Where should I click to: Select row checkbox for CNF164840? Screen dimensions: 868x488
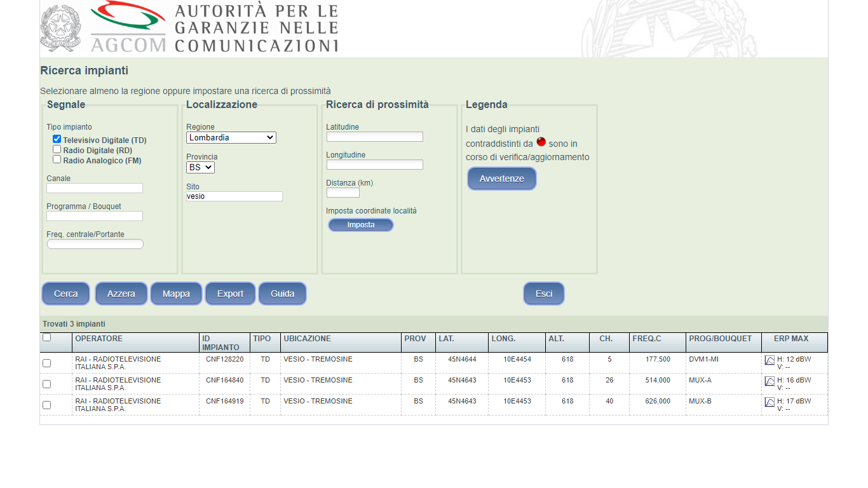point(46,384)
